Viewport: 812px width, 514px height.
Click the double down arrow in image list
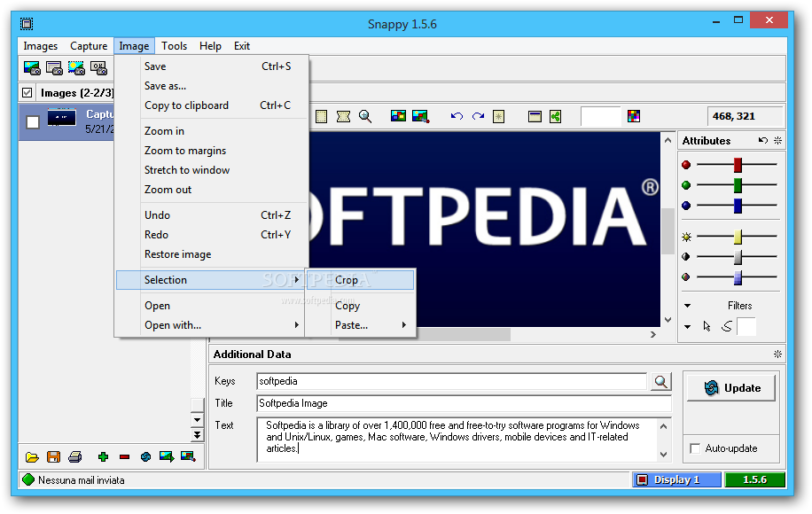click(198, 435)
